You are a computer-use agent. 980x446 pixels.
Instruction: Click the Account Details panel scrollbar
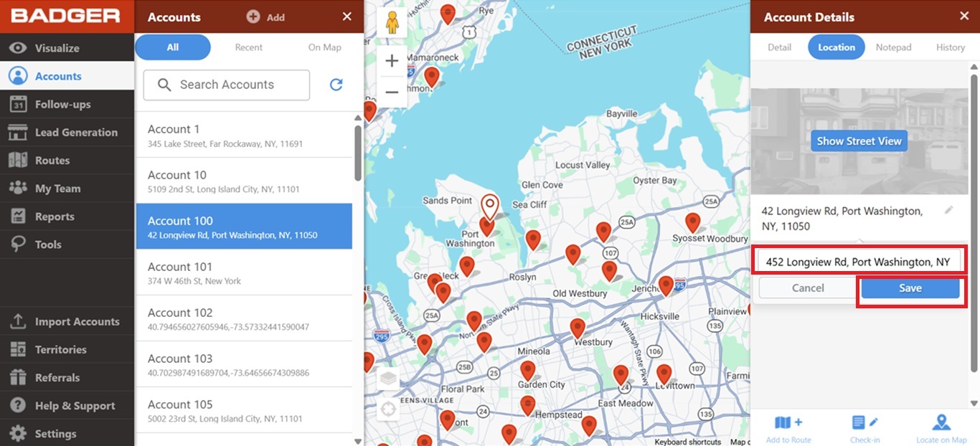click(x=974, y=222)
